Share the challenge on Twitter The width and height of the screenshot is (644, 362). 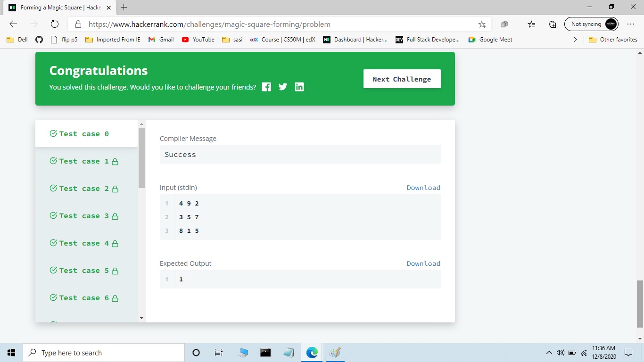[282, 87]
